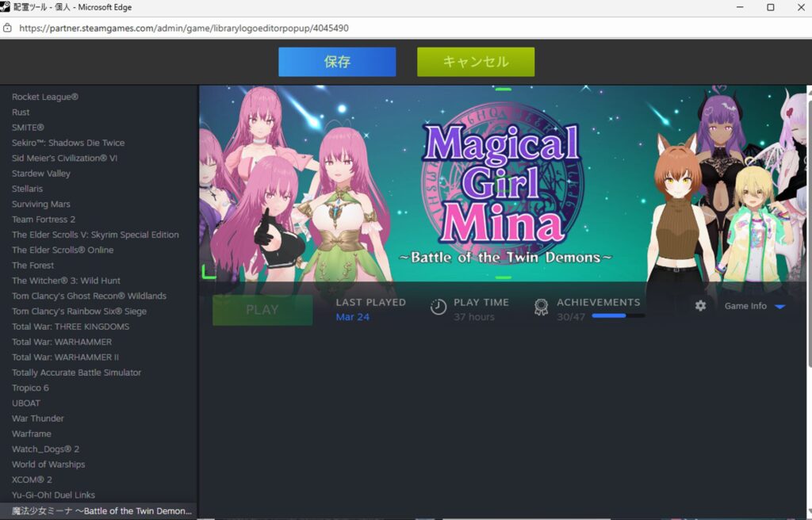812x520 pixels.
Task: Click the bottom-center green logo resize handle
Action: click(x=503, y=277)
